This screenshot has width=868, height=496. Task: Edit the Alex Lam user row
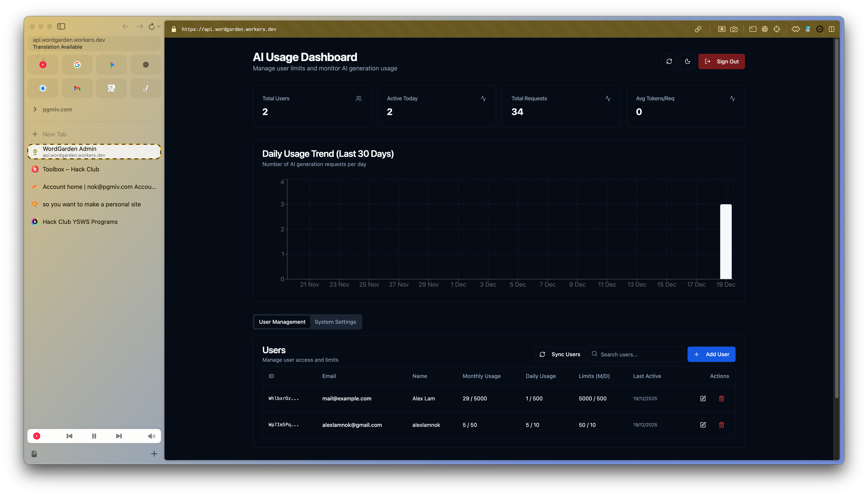tap(703, 398)
